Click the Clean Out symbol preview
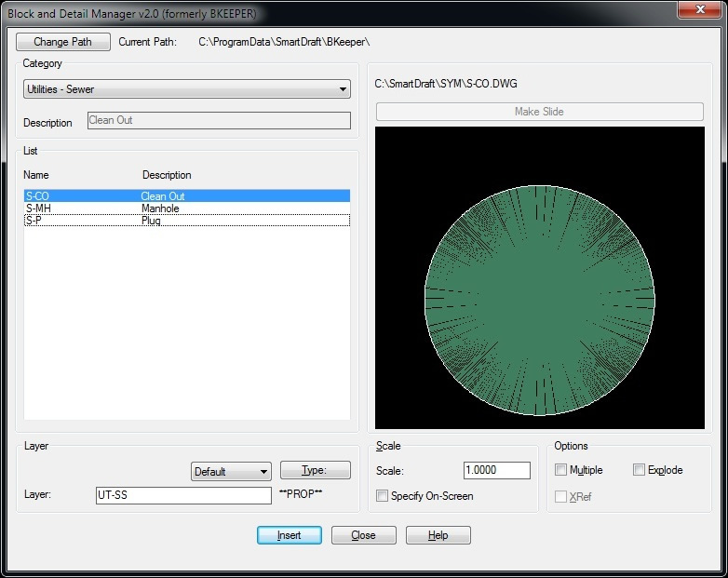 pos(540,277)
